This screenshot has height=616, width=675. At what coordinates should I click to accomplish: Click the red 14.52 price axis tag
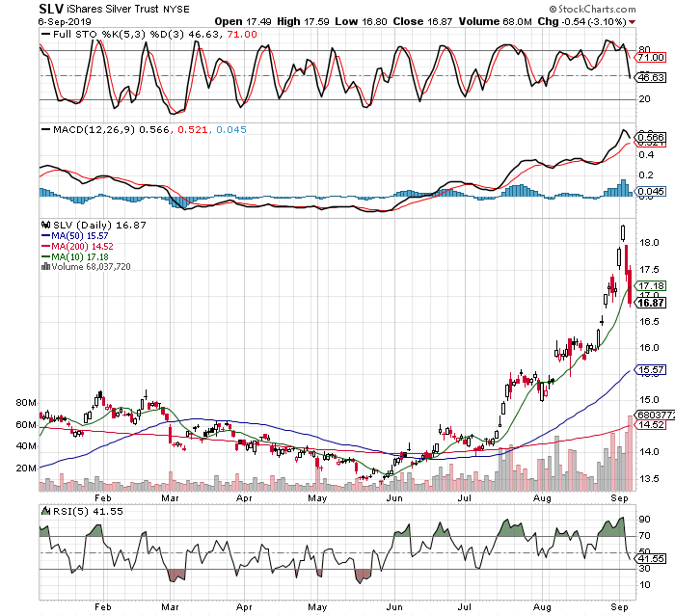651,425
